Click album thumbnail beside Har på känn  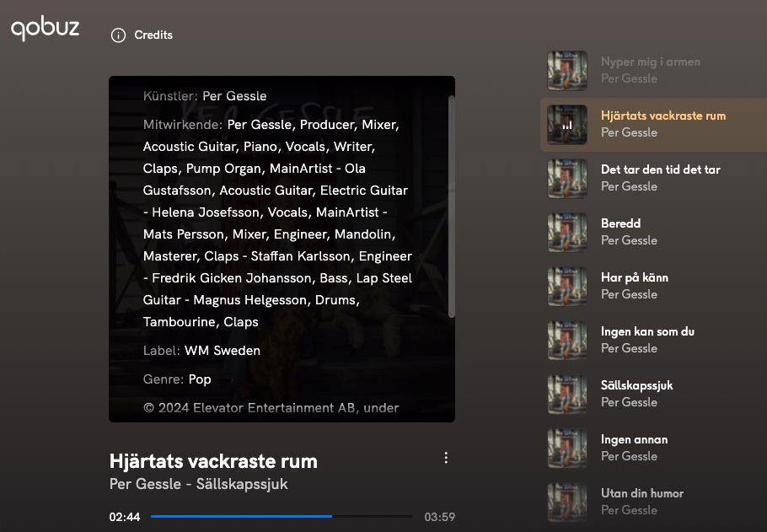[x=567, y=287]
